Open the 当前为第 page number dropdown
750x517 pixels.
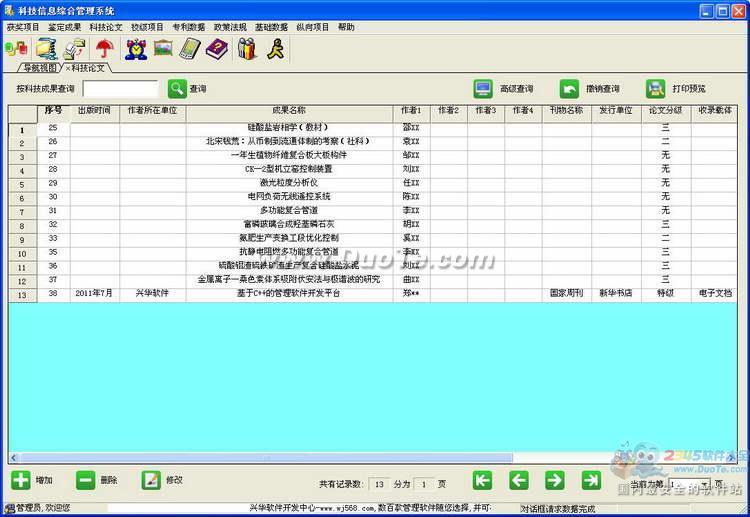pyautogui.click(x=705, y=484)
